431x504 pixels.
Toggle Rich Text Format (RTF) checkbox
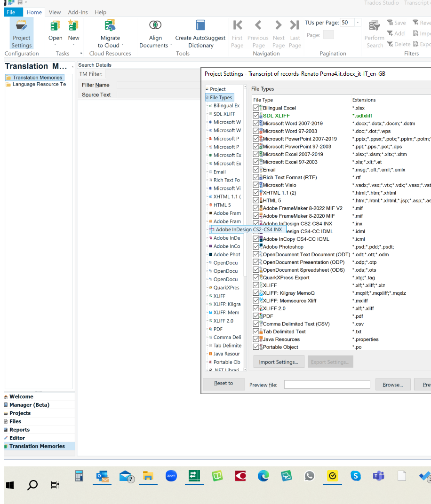coord(255,177)
